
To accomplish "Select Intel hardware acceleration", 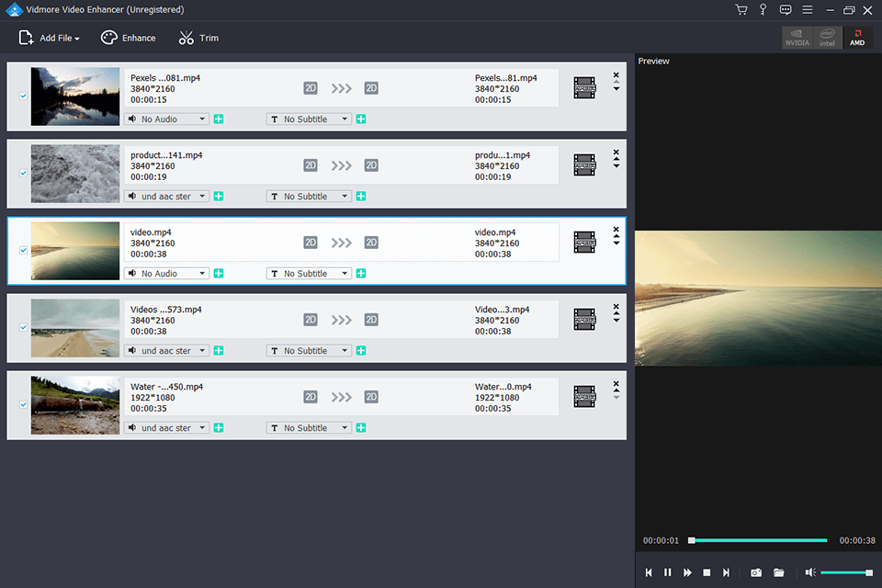I will 827,38.
